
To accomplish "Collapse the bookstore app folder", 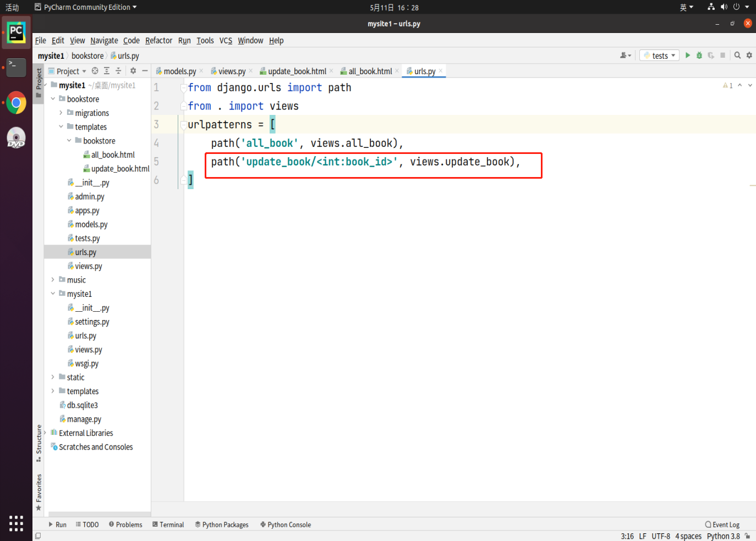I will click(x=53, y=99).
